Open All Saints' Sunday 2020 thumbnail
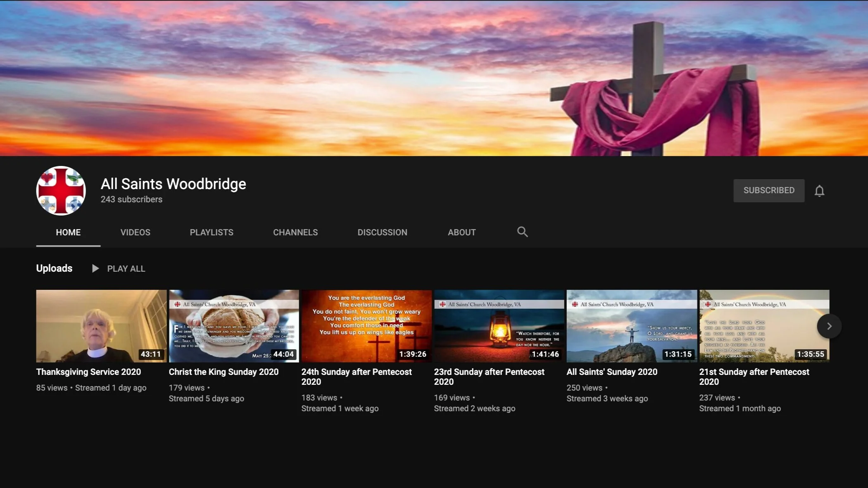Screen dimensions: 868x488 (632, 326)
